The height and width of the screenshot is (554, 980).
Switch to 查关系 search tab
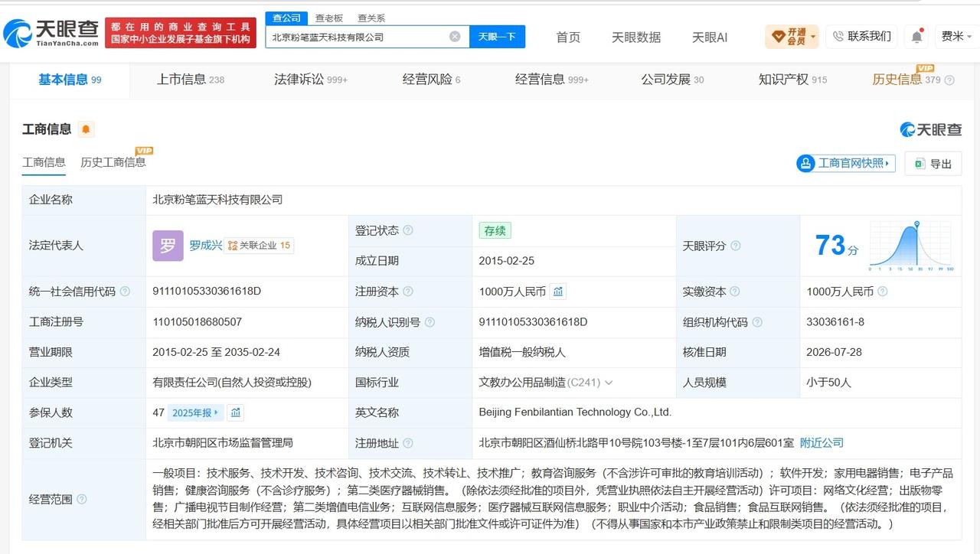pyautogui.click(x=371, y=18)
